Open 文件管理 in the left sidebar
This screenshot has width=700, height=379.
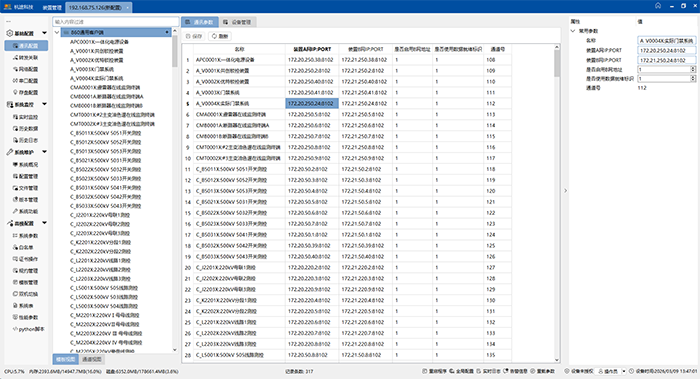click(26, 188)
